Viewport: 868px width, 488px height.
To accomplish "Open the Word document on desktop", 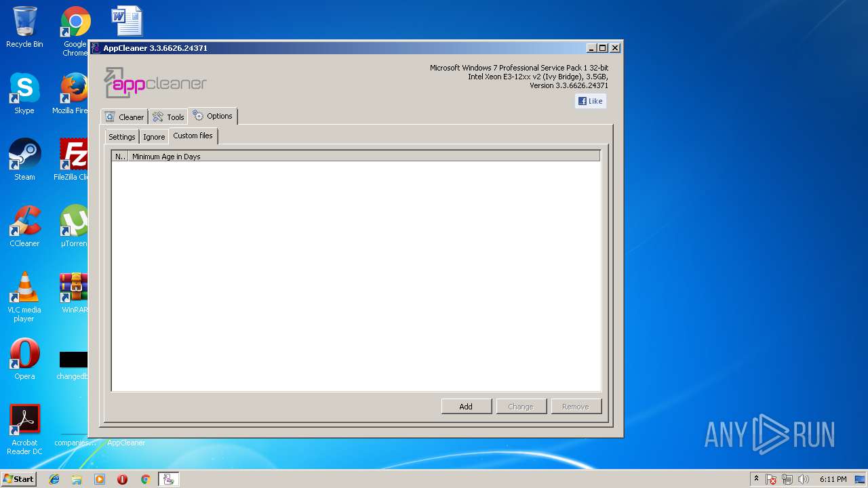I will (x=127, y=20).
